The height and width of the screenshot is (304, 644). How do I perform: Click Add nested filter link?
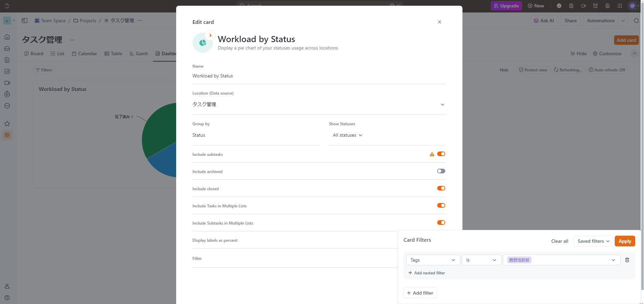[426, 273]
